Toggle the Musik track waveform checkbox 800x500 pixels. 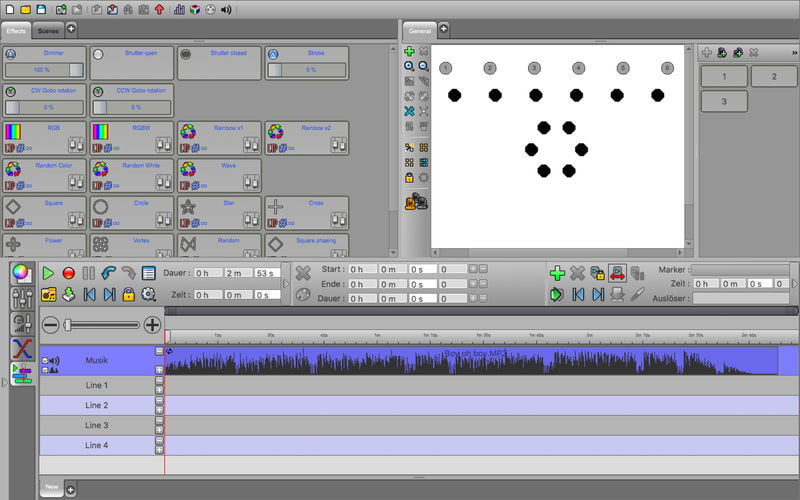click(x=45, y=370)
